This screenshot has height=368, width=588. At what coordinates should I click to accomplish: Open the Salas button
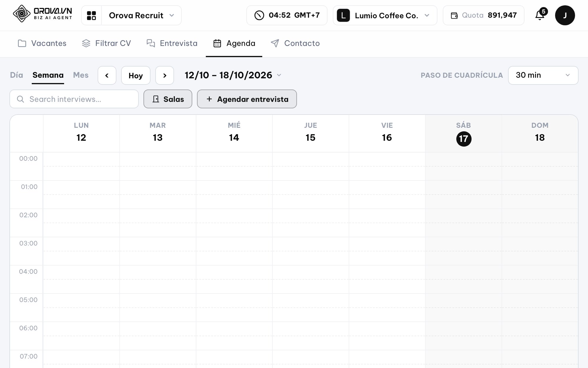tap(168, 99)
